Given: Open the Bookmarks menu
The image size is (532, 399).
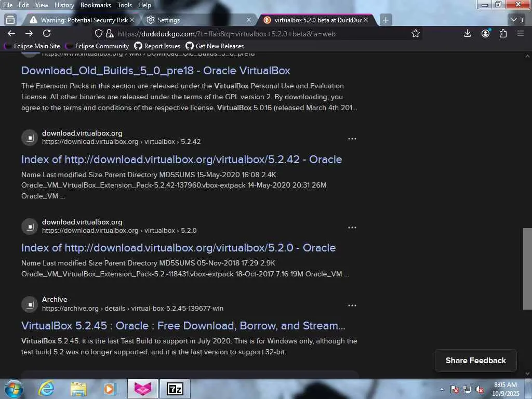Looking at the screenshot, I should (96, 5).
